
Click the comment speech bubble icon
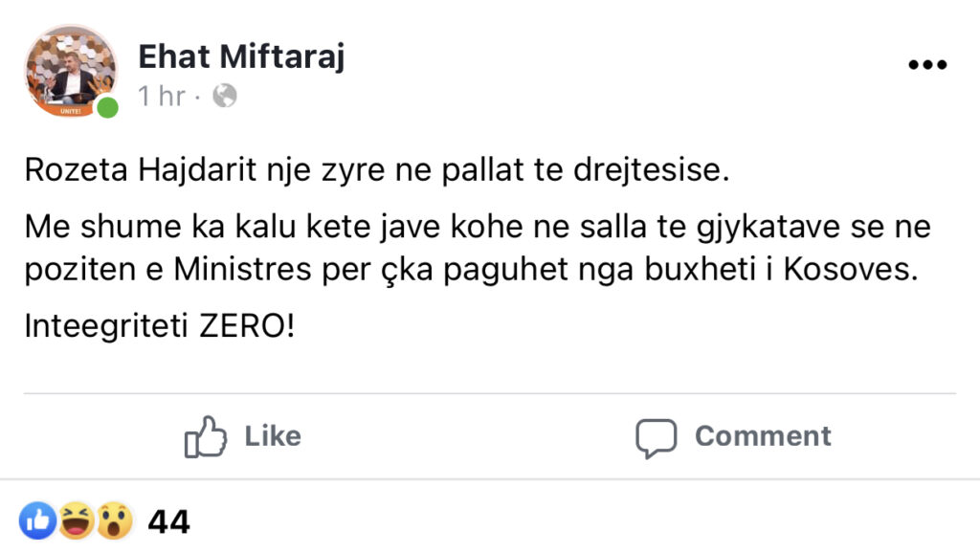click(657, 437)
